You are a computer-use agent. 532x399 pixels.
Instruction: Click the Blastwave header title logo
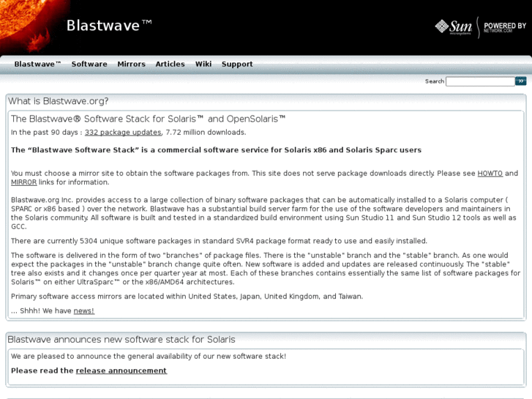109,26
